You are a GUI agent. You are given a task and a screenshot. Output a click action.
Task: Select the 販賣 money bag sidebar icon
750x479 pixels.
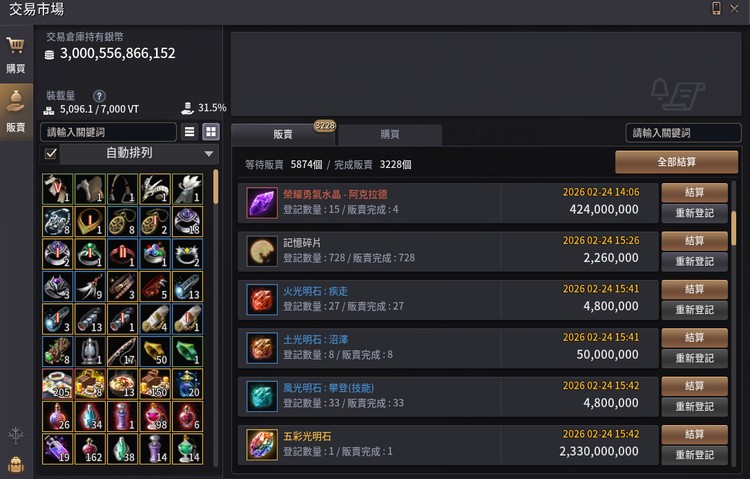pyautogui.click(x=15, y=101)
